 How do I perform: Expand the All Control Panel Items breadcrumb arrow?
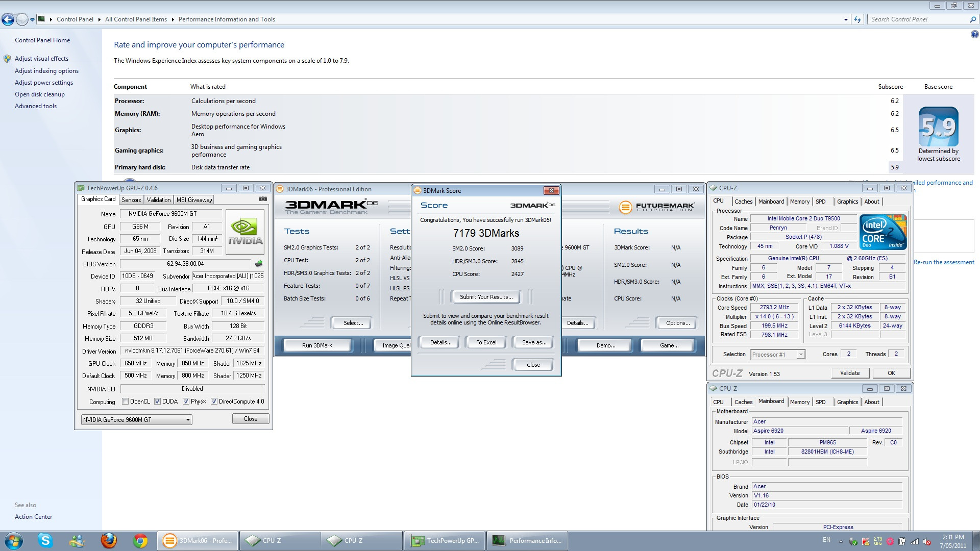click(x=173, y=19)
